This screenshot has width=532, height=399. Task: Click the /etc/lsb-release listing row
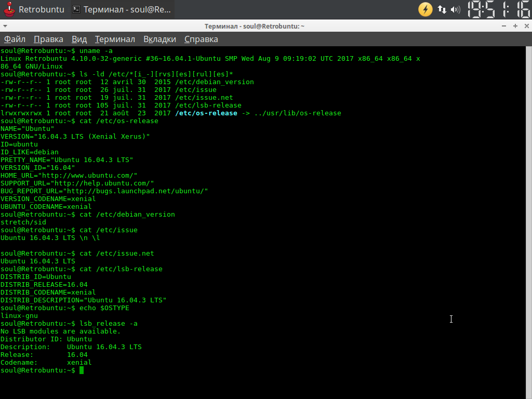pyautogui.click(x=121, y=105)
